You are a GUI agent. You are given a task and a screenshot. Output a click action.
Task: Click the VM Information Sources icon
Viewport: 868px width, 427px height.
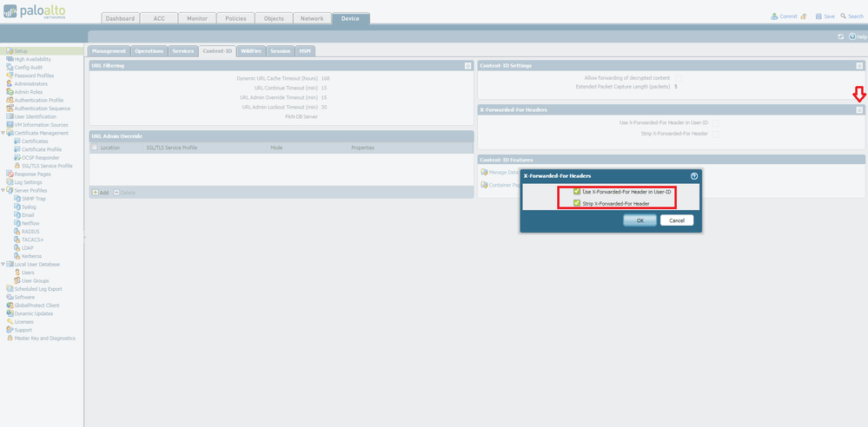coord(10,125)
